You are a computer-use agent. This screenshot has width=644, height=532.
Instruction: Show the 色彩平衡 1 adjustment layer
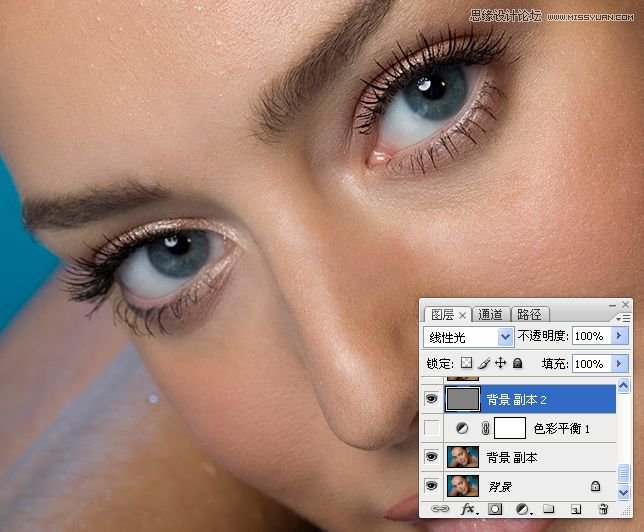click(x=431, y=428)
